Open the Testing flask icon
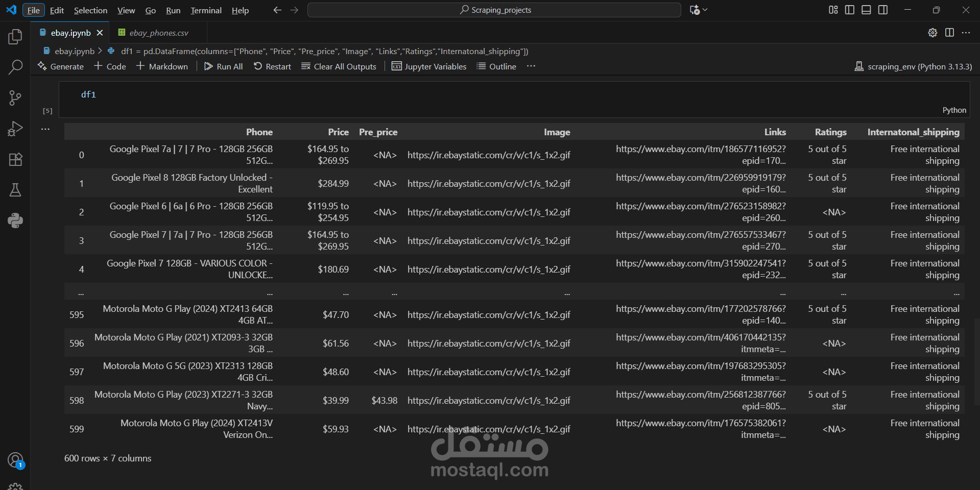 click(15, 190)
